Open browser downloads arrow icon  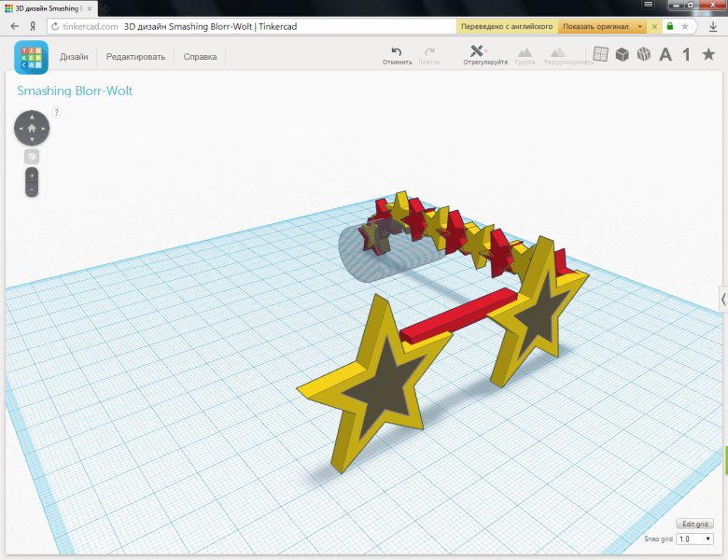click(713, 26)
